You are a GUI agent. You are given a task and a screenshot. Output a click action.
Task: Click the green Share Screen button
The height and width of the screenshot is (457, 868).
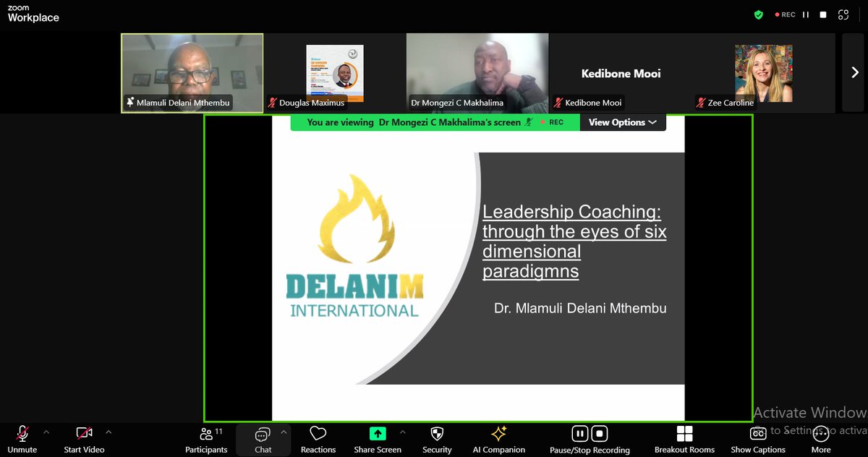click(x=378, y=440)
